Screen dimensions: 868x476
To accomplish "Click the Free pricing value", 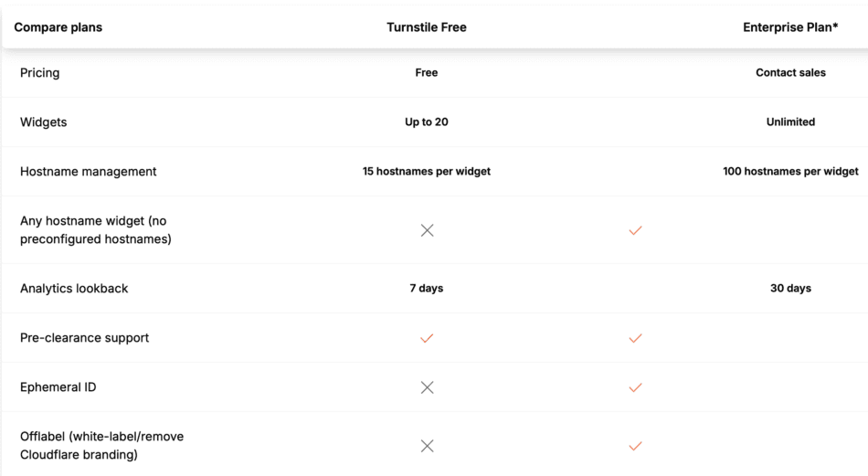I will [x=427, y=73].
